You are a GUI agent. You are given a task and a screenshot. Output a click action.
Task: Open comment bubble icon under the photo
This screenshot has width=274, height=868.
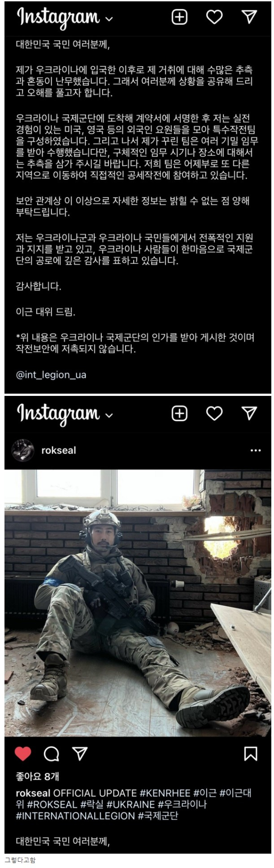[51, 754]
